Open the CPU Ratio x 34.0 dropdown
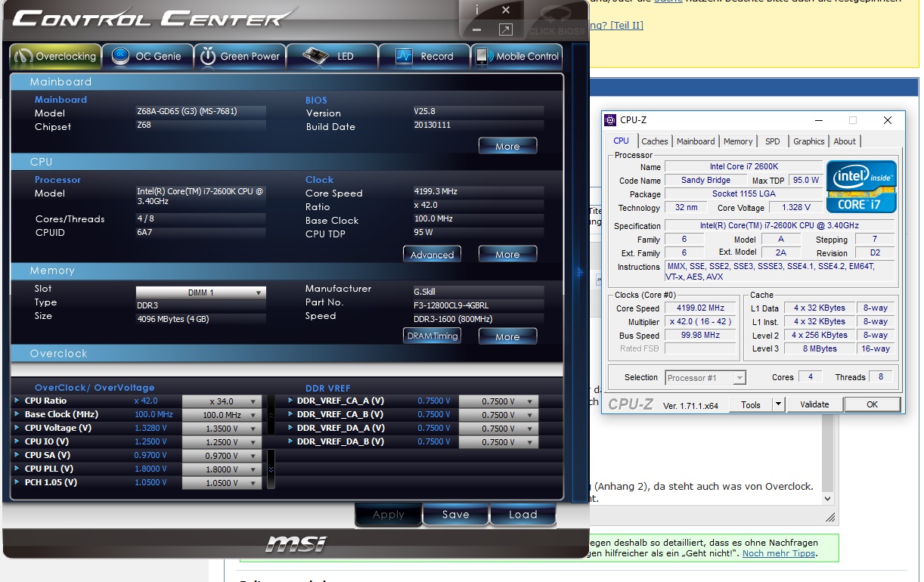 (222, 401)
